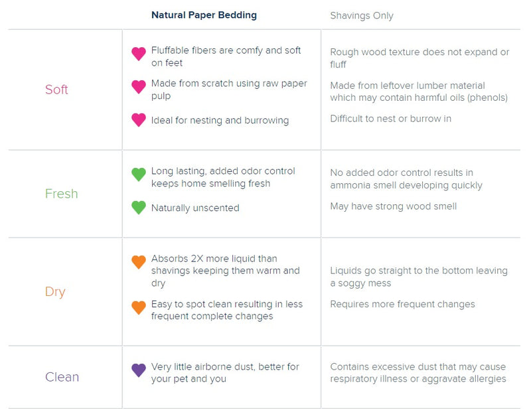
Task: Click the green heart beside "Long lasting"
Action: (x=139, y=174)
